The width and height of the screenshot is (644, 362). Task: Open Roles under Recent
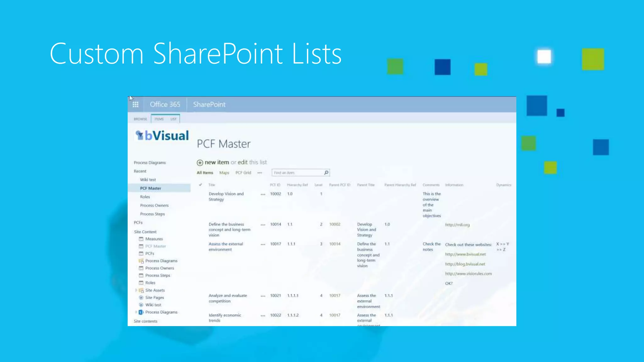145,197
